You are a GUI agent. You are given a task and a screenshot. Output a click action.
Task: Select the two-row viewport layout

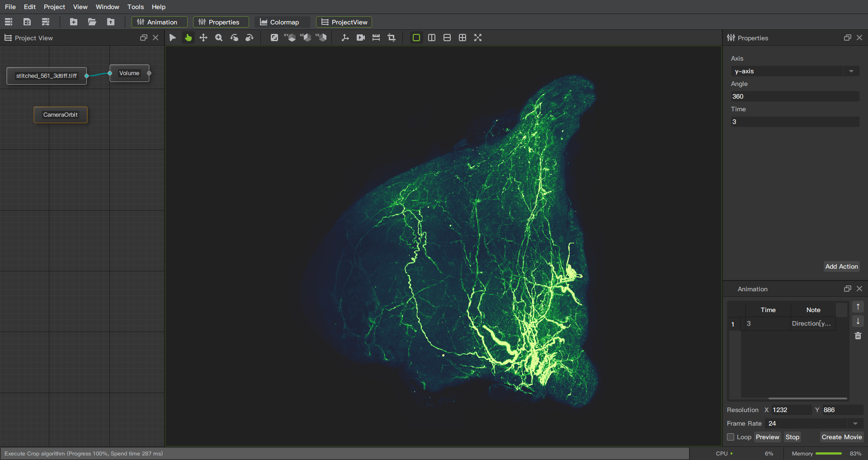coord(447,38)
